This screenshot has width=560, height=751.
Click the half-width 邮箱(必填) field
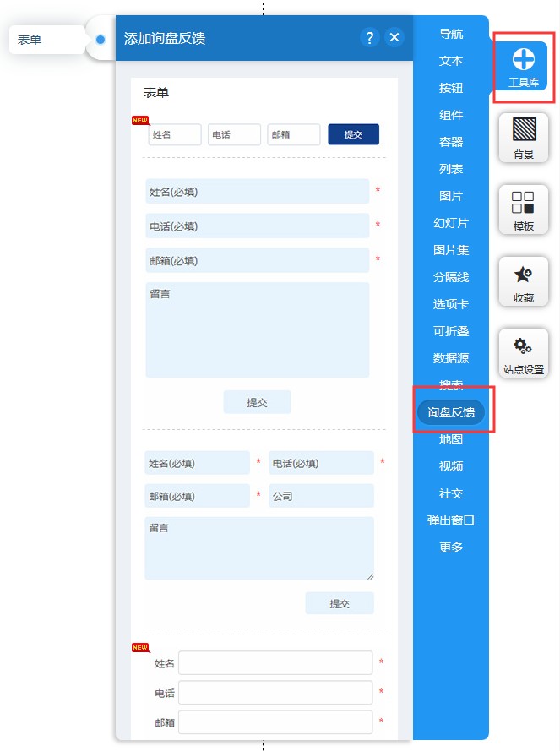point(198,496)
